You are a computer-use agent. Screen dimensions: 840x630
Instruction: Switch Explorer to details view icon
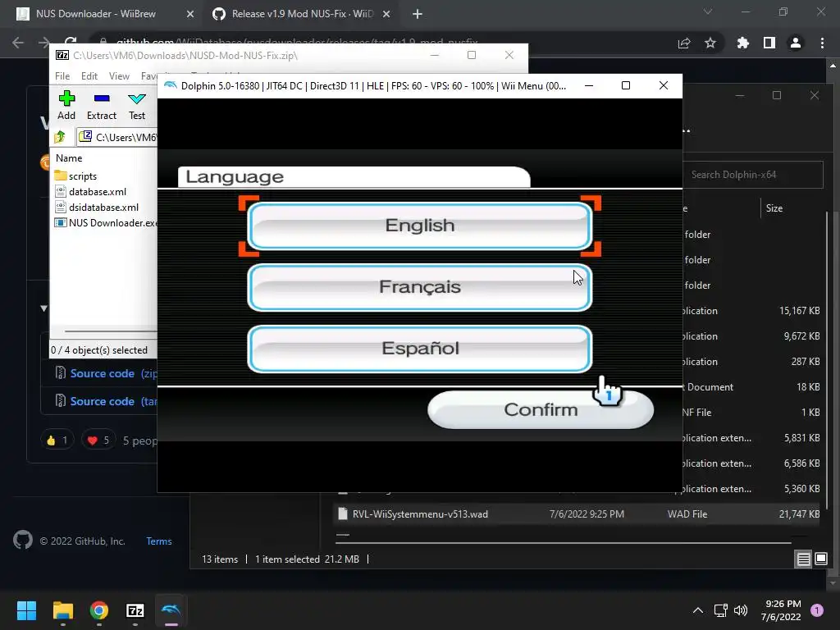click(x=804, y=559)
